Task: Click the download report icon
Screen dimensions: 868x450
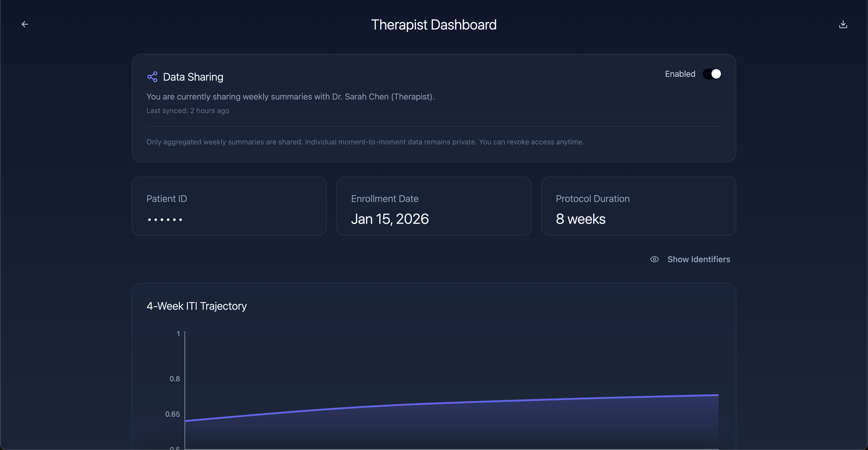Action: [x=843, y=24]
